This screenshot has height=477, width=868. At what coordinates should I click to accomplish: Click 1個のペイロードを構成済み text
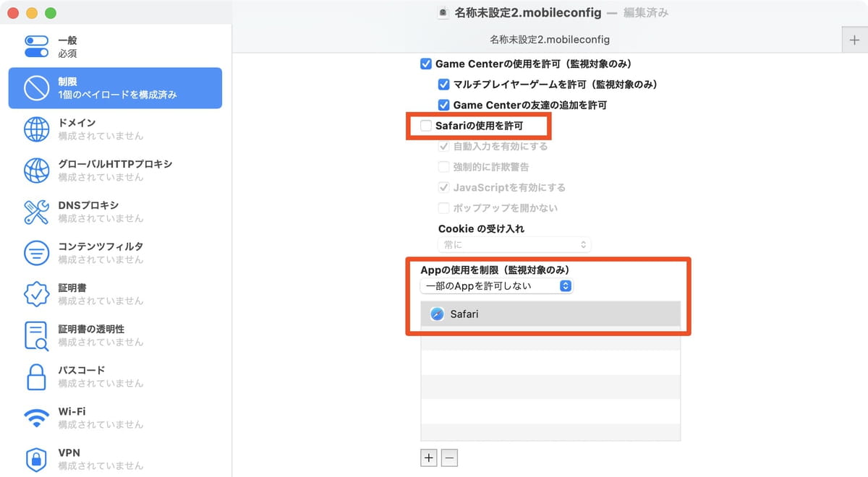tap(117, 95)
